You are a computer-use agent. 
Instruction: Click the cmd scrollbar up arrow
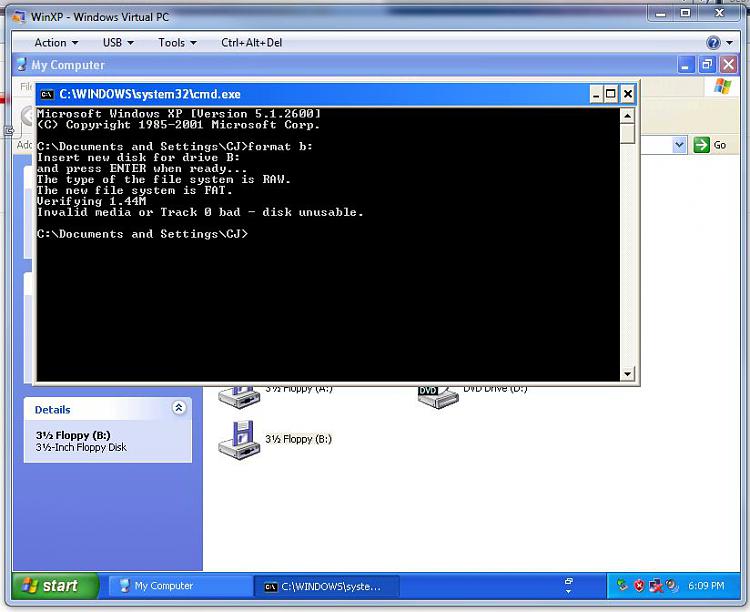(627, 116)
